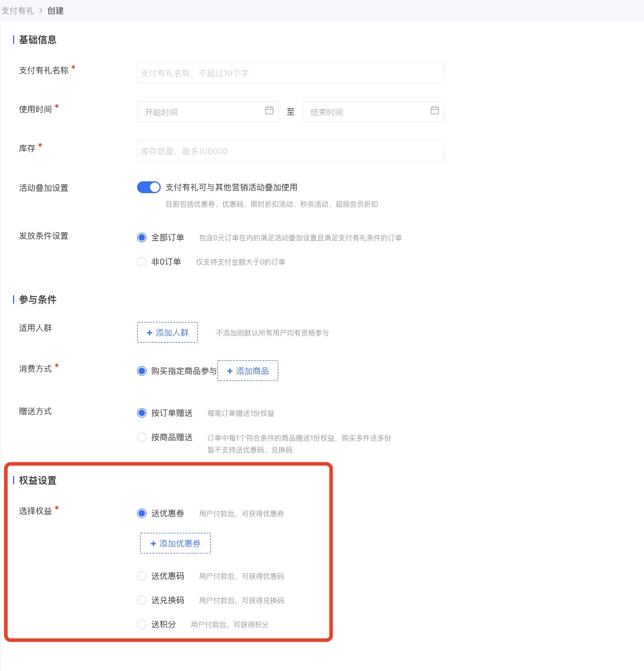Open the 结束时间 date picker field

366,112
